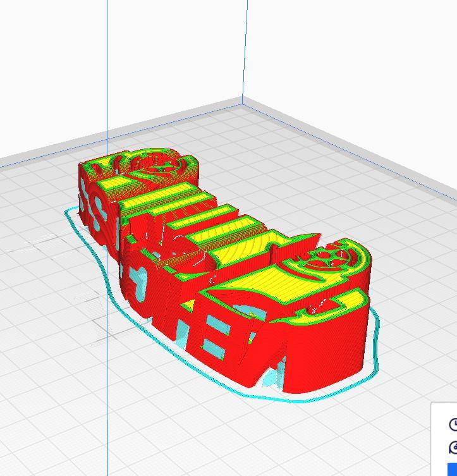Click the print time clock icon

(453, 424)
